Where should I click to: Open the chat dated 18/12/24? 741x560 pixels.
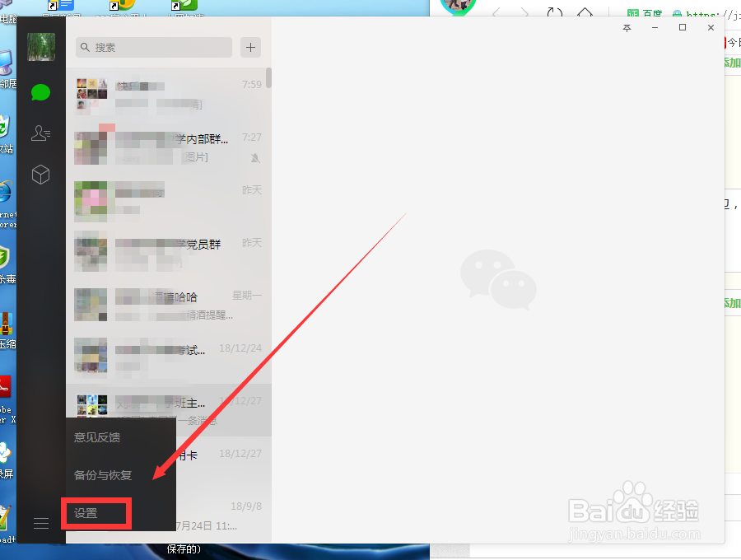coord(169,358)
